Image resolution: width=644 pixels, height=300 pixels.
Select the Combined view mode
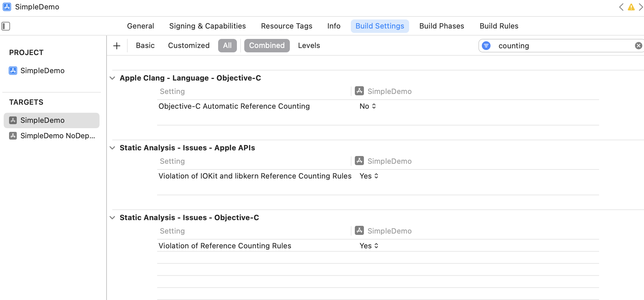pos(267,46)
